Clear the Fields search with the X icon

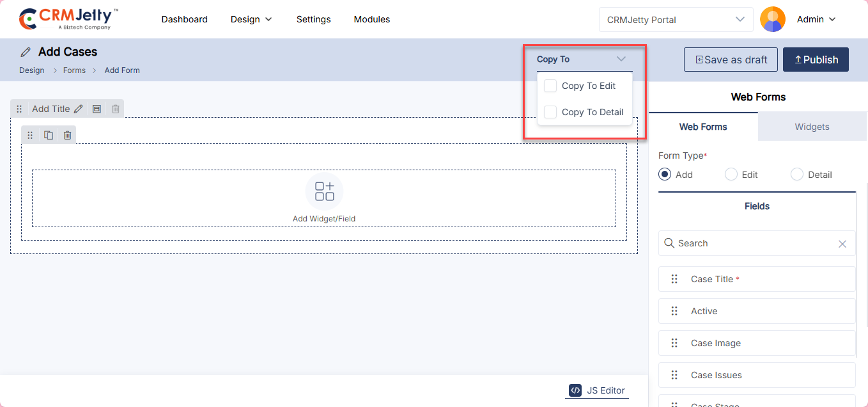tap(842, 244)
